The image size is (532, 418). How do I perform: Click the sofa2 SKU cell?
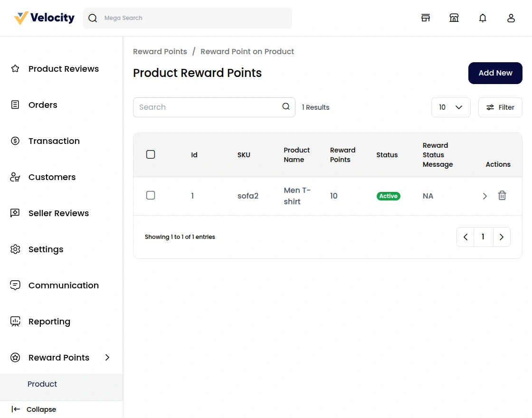pos(247,196)
